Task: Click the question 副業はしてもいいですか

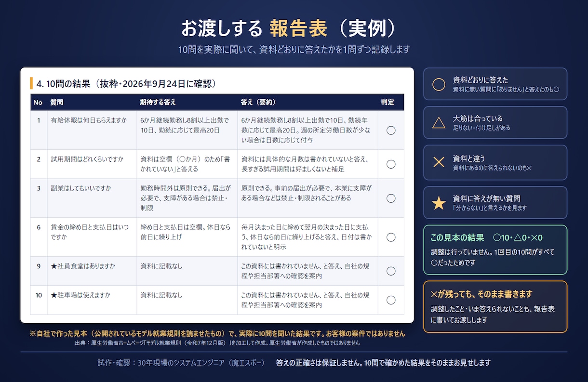Action: coord(80,188)
